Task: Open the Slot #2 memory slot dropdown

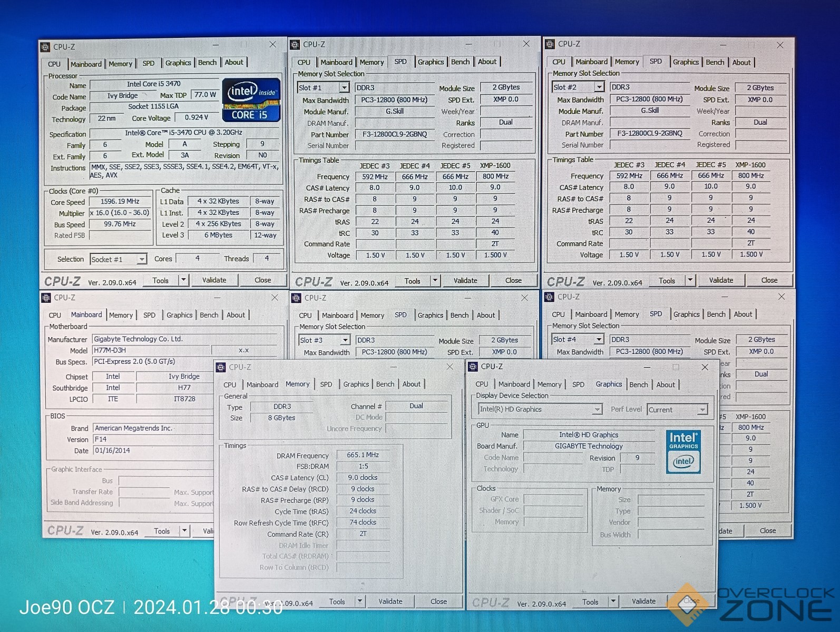Action: [x=599, y=87]
